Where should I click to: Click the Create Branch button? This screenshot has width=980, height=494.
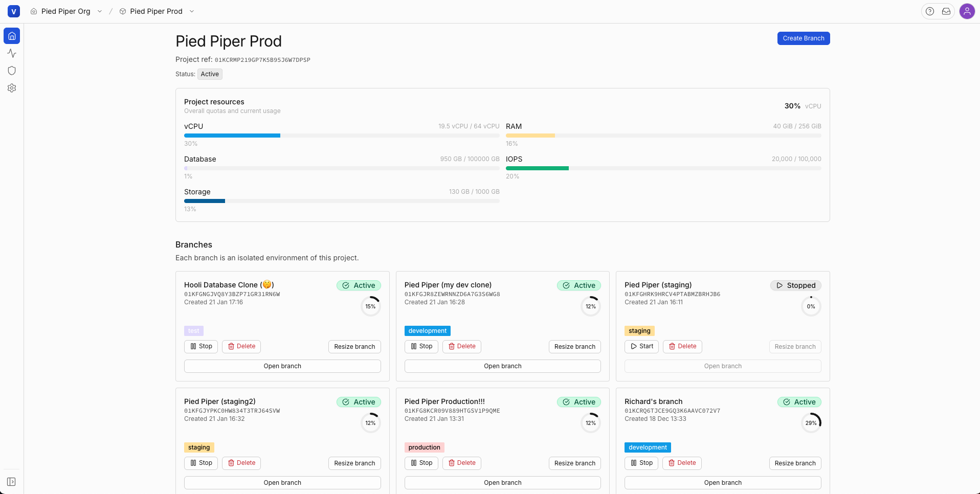coord(804,38)
